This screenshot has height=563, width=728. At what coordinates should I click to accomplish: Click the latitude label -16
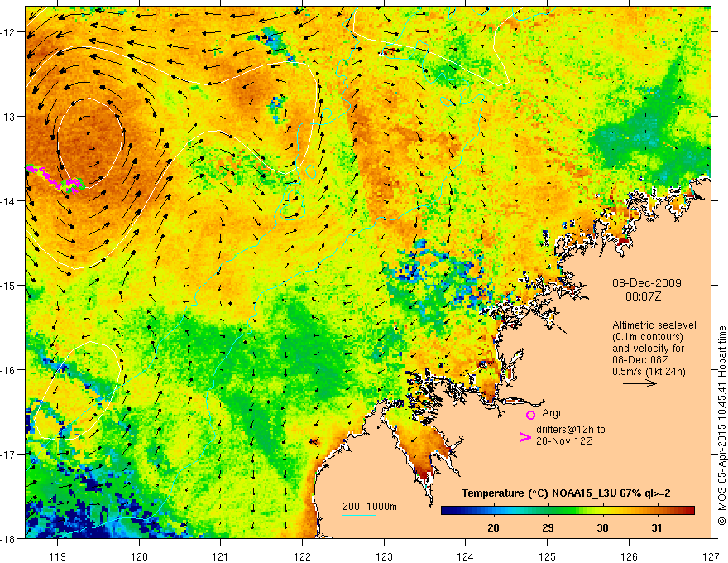9,370
